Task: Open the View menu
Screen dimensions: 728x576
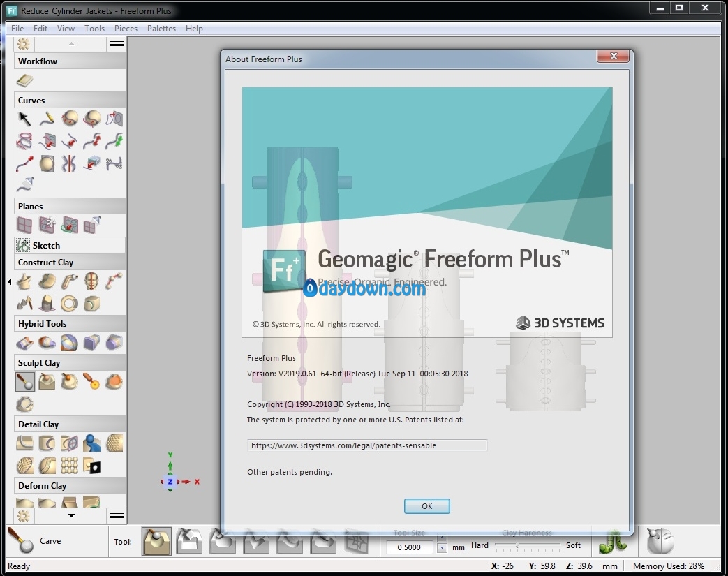Action: [66, 29]
